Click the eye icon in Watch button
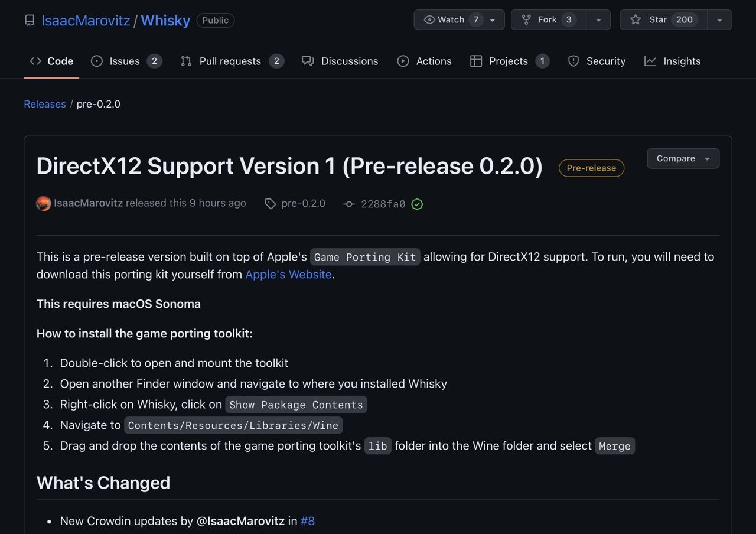 [x=429, y=19]
